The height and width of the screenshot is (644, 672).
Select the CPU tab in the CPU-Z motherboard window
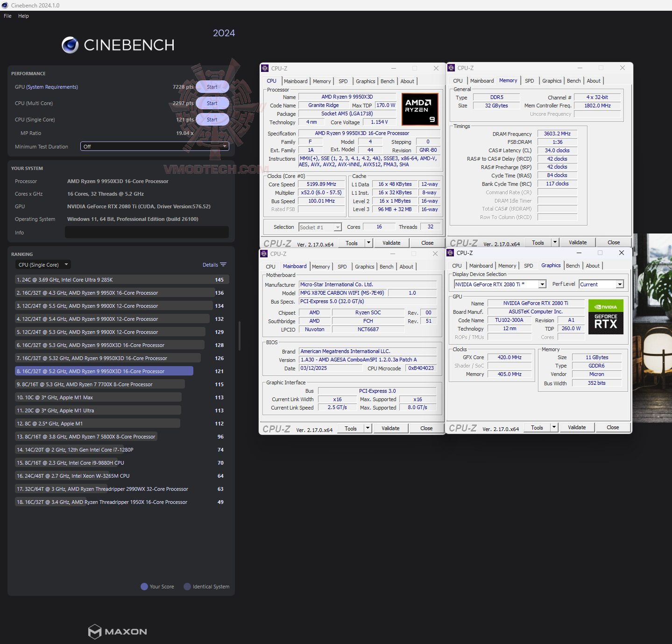click(270, 267)
